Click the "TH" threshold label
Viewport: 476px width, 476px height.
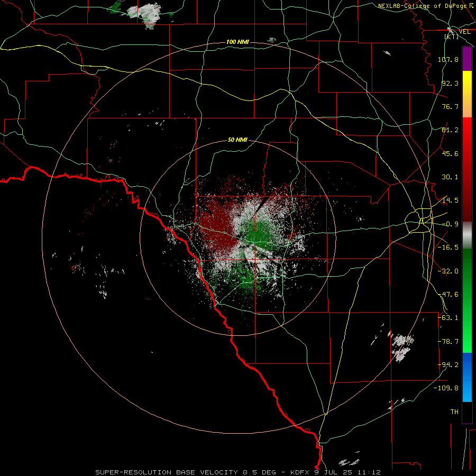pos(454,412)
